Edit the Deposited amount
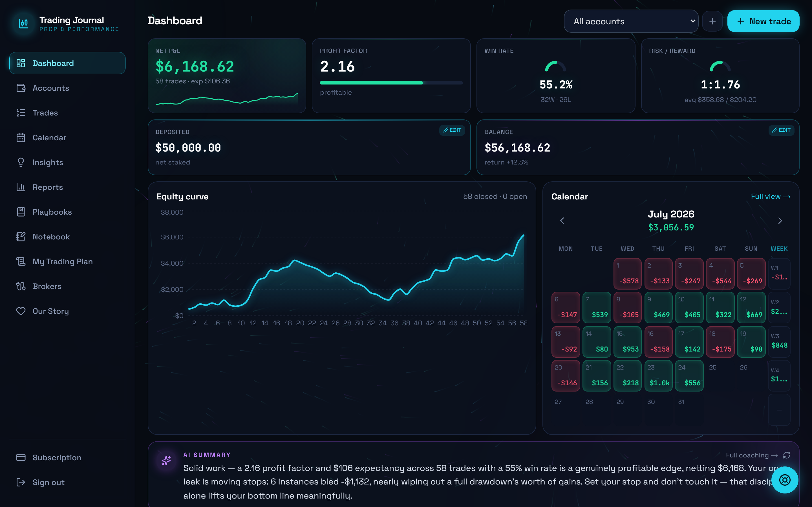812x507 pixels. click(452, 130)
